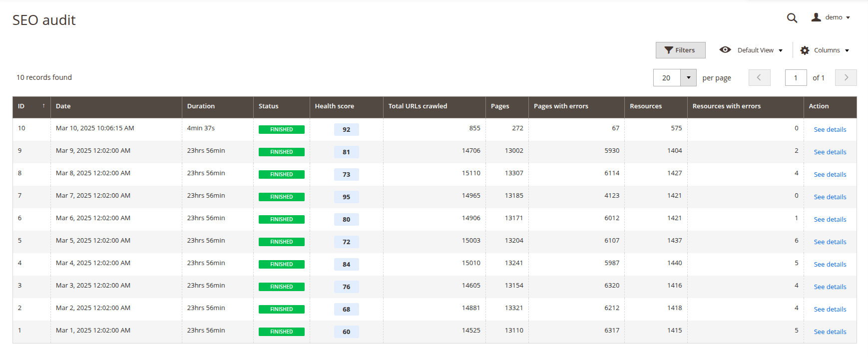The width and height of the screenshot is (868, 357).
Task: Click the health score 60 badge
Action: pos(346,332)
